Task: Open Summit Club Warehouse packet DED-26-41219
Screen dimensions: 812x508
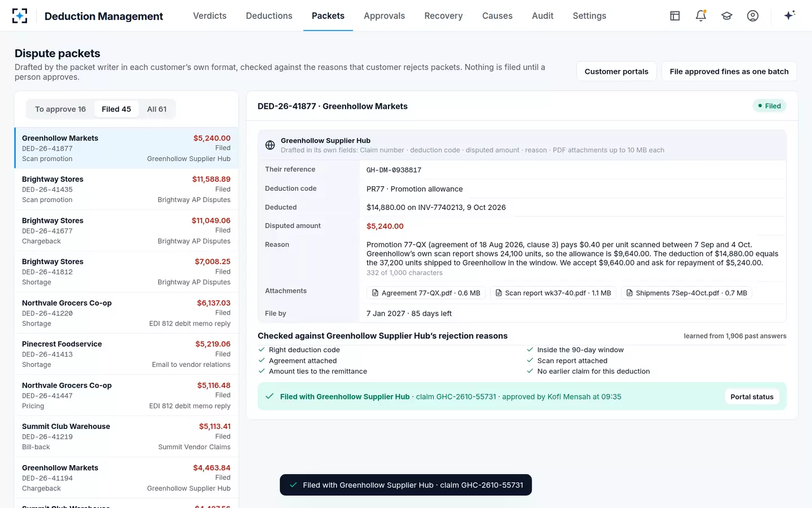Action: click(126, 436)
